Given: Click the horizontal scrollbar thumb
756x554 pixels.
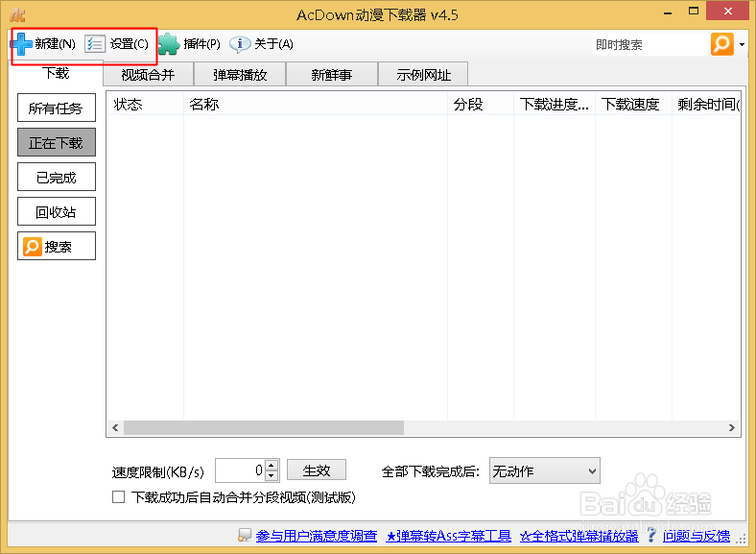Looking at the screenshot, I should click(264, 427).
